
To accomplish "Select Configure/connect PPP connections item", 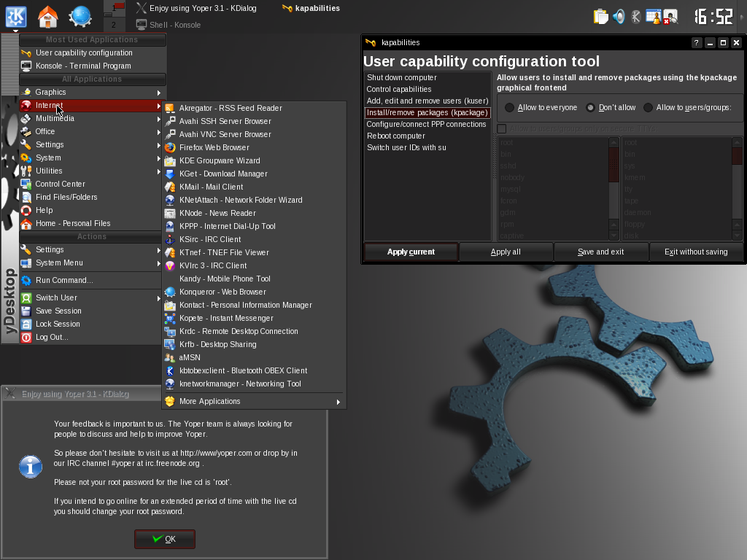I will click(x=427, y=124).
